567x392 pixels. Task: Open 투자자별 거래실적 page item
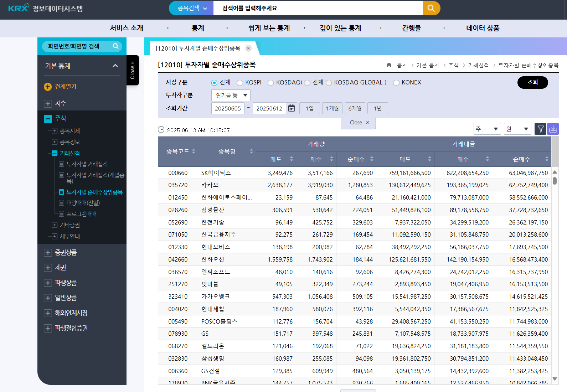87,164
